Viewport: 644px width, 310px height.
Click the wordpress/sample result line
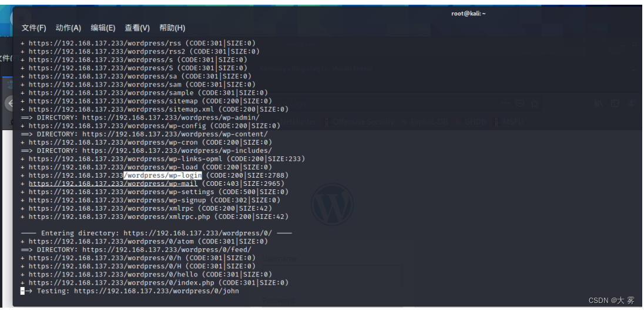(x=144, y=92)
